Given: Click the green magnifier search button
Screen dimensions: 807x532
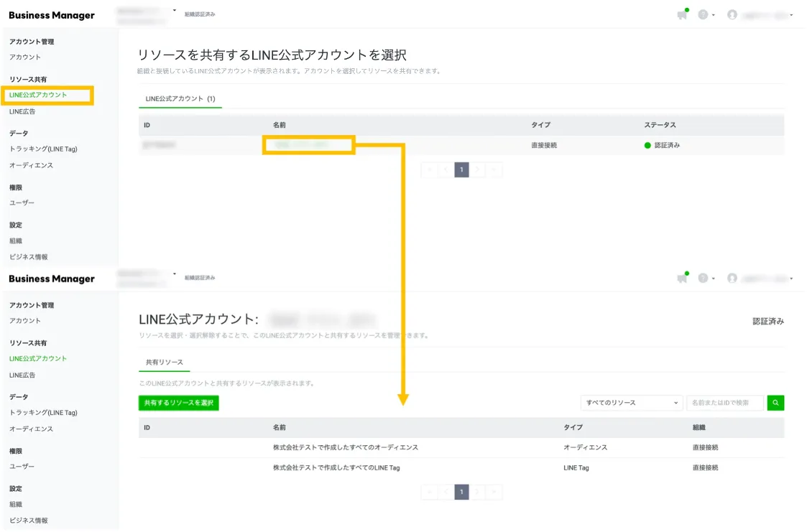Looking at the screenshot, I should pos(775,403).
